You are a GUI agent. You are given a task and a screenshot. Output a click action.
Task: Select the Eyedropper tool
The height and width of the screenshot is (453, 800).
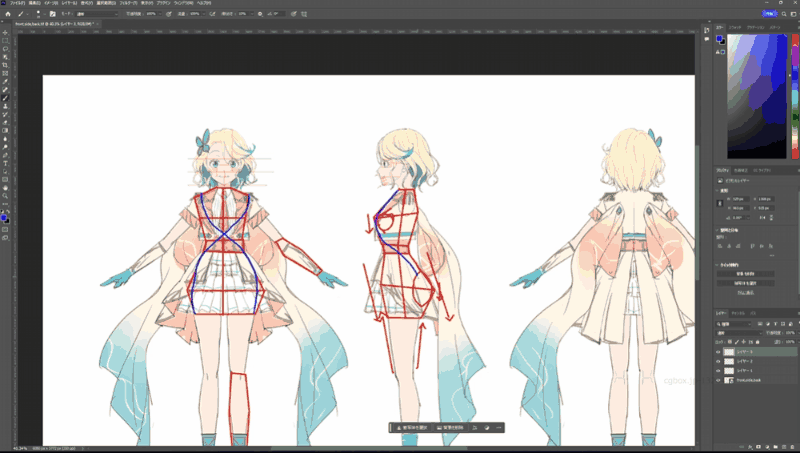[5, 81]
